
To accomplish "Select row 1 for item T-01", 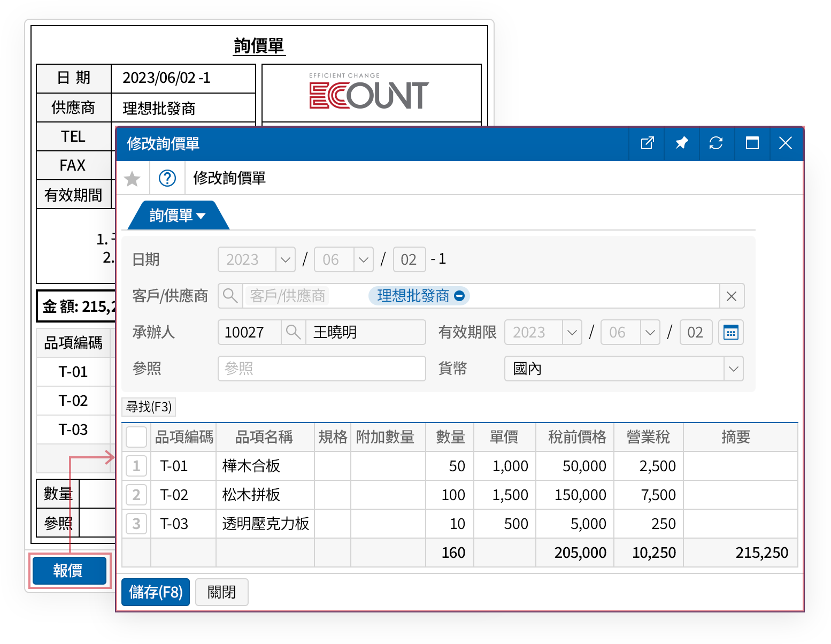I will click(136, 466).
